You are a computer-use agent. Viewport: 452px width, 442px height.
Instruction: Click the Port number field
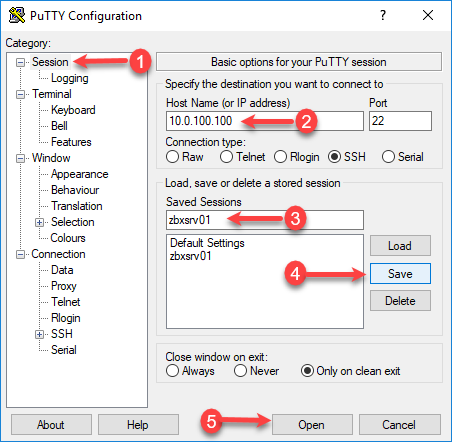coord(400,121)
